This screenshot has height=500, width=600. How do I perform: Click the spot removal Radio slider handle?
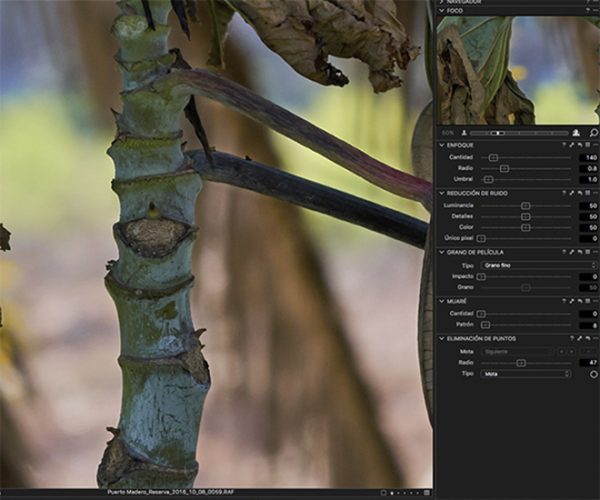pyautogui.click(x=521, y=363)
